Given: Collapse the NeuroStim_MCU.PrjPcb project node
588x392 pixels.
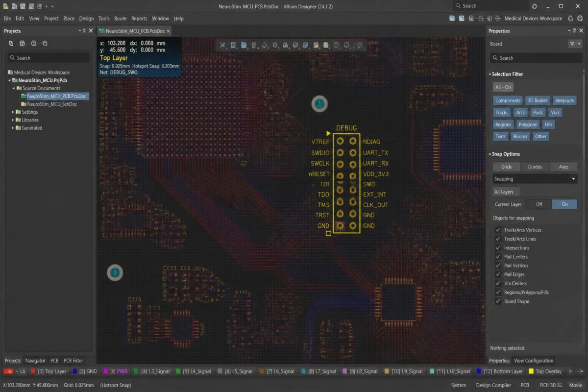Looking at the screenshot, I should (9, 80).
